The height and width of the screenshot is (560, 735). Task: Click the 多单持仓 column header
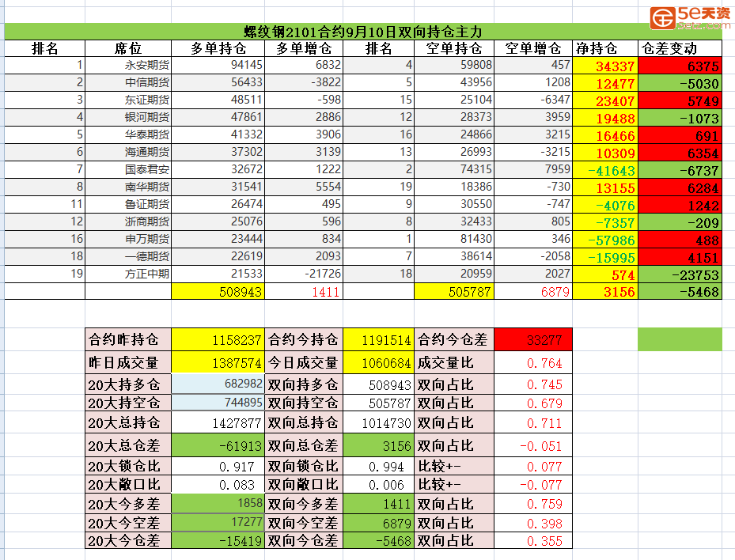point(218,48)
